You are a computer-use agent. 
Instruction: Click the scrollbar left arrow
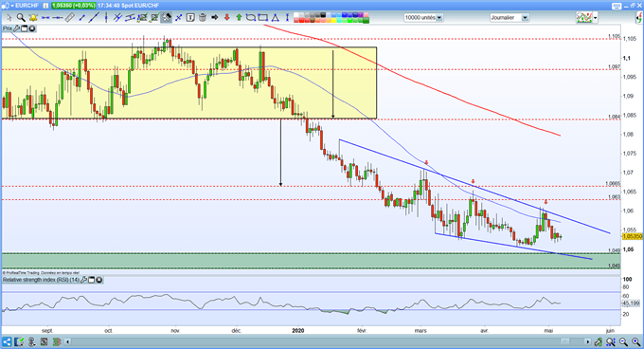click(x=68, y=341)
